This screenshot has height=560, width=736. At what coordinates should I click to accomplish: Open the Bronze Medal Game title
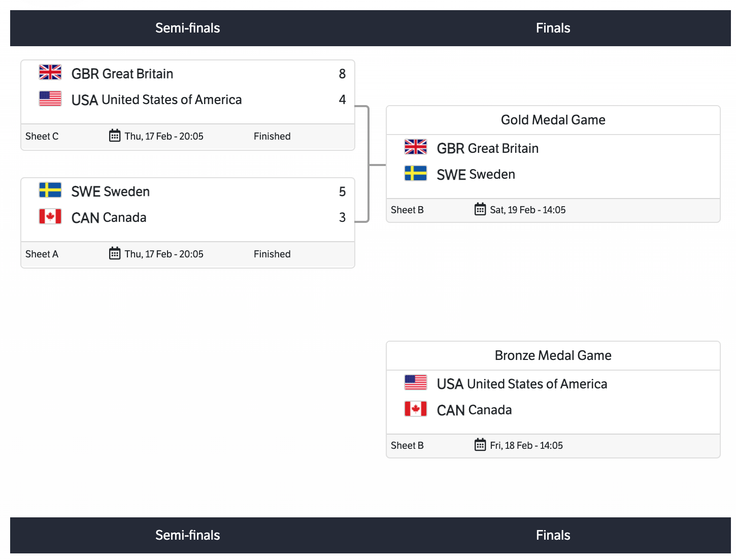[x=553, y=355]
